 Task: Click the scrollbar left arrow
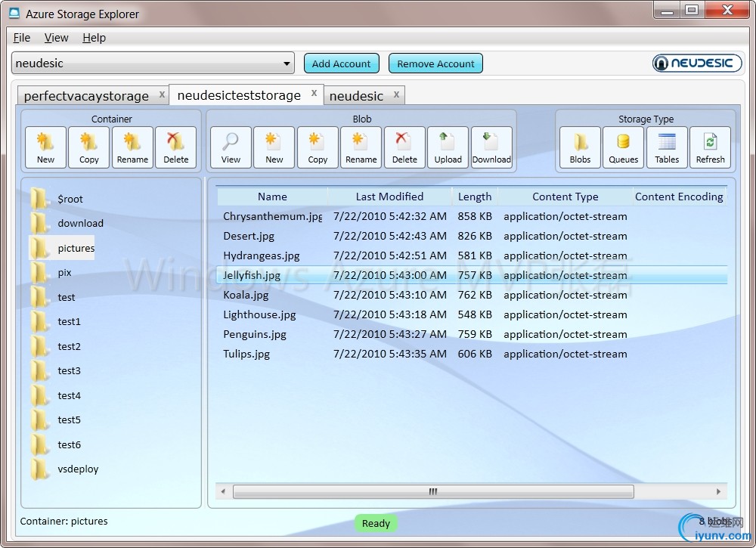tap(223, 491)
